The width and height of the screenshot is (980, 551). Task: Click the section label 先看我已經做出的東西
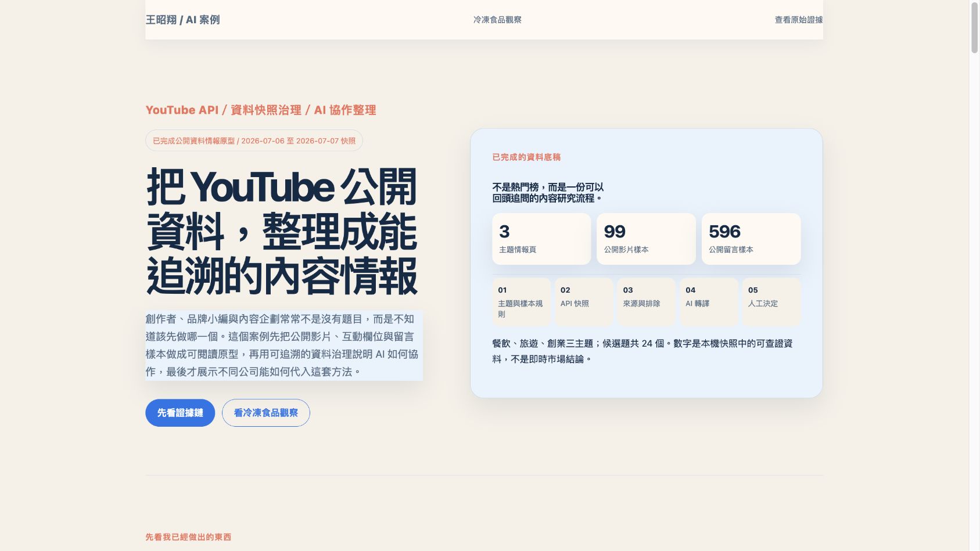[x=188, y=537]
